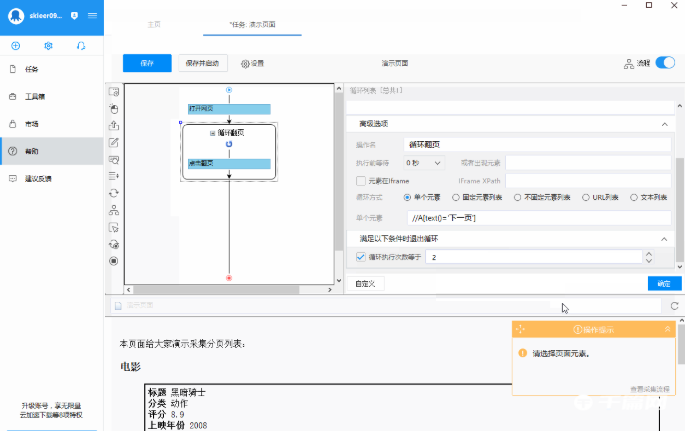
Task: Switch to the 主页 tab
Action: [154, 25]
